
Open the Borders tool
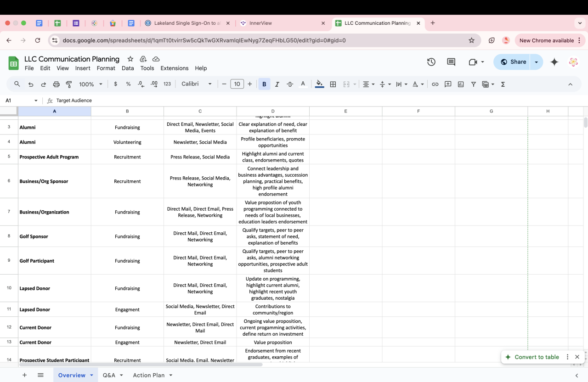333,84
